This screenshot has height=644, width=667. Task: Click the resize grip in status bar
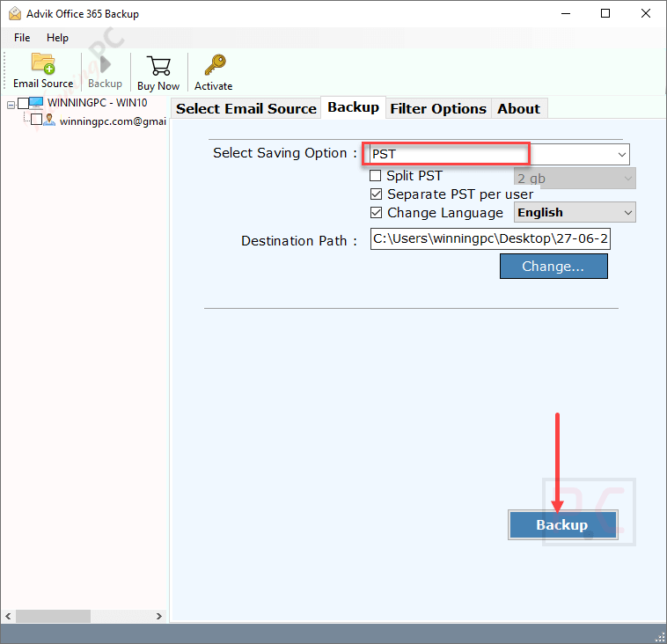pyautogui.click(x=660, y=637)
